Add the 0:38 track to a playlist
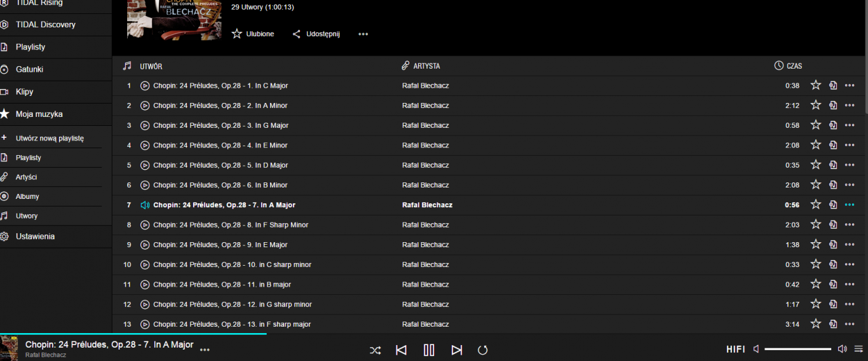 pos(833,86)
